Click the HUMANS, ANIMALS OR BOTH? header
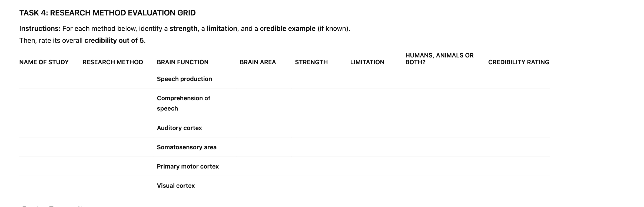Screen dimensions: 644x207 439,59
